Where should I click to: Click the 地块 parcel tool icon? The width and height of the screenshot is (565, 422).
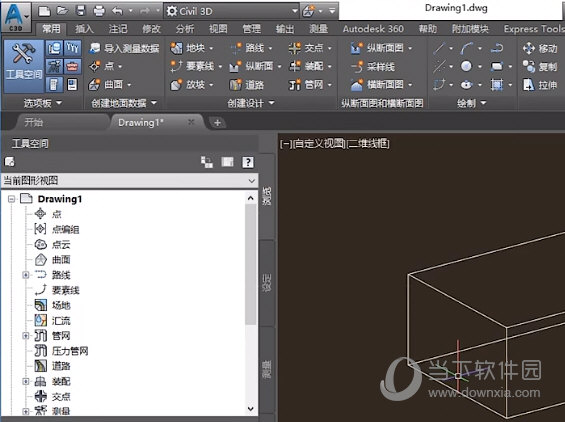coord(176,48)
